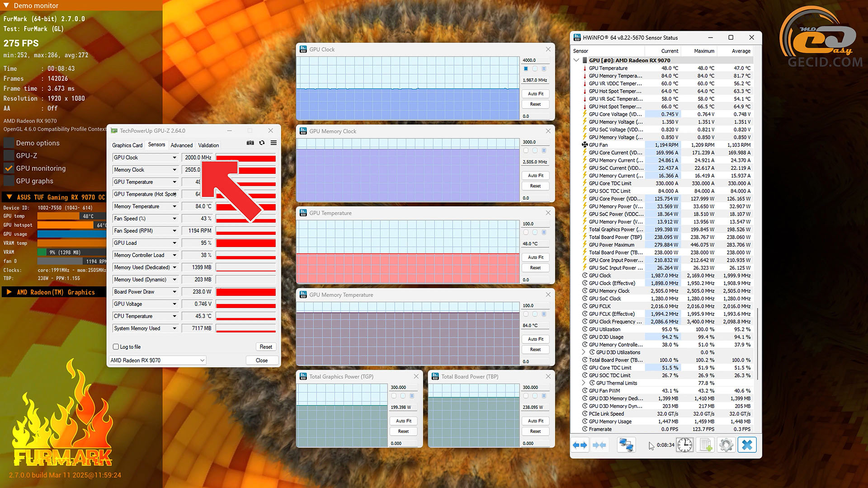
Task: Click Close button in GPU-Z window
Action: click(261, 361)
